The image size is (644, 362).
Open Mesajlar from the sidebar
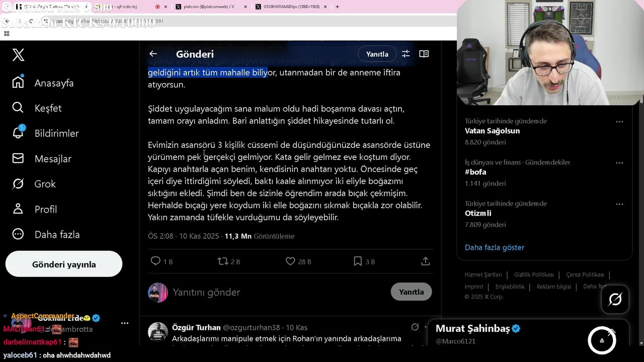pyautogui.click(x=42, y=159)
